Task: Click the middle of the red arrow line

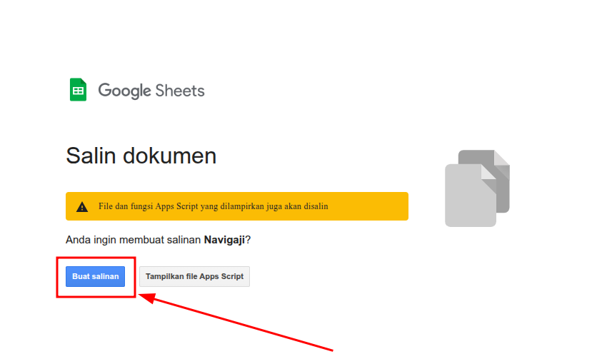Action: pyautogui.click(x=239, y=323)
